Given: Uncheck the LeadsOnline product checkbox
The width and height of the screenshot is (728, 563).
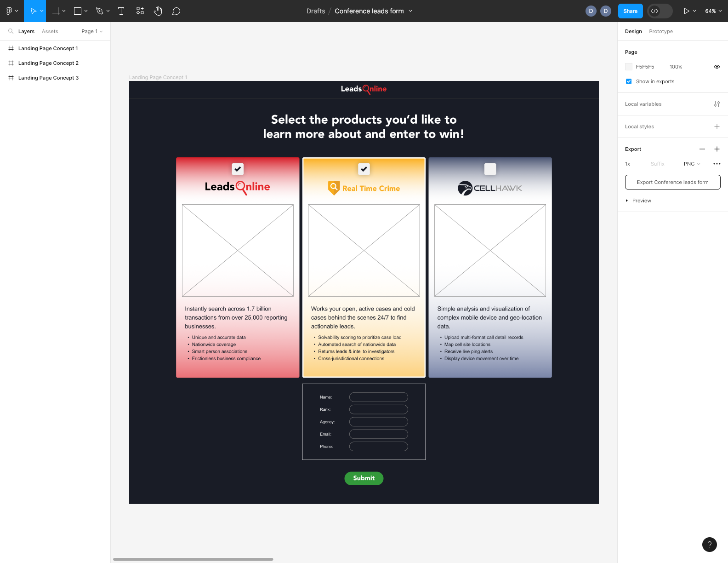Looking at the screenshot, I should click(238, 169).
